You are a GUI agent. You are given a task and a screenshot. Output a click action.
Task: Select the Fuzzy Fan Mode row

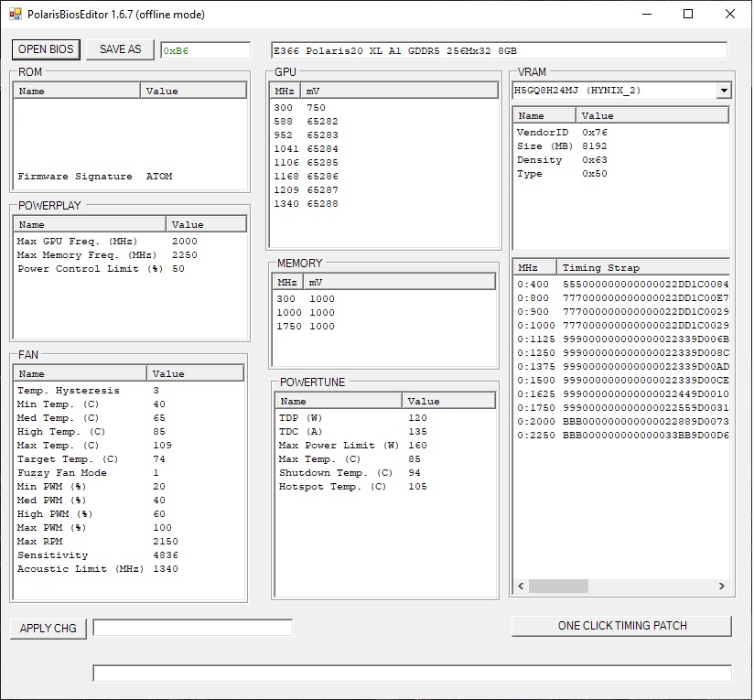128,472
